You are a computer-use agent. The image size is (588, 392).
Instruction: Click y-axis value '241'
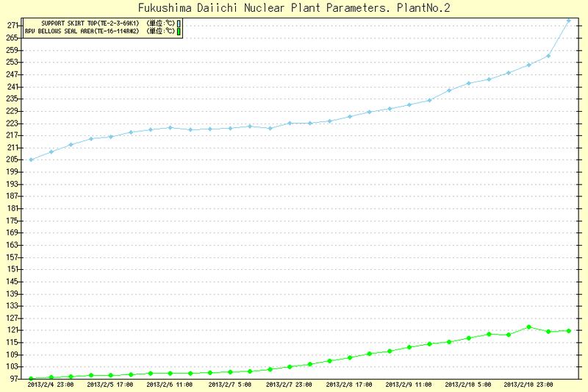pyautogui.click(x=12, y=87)
